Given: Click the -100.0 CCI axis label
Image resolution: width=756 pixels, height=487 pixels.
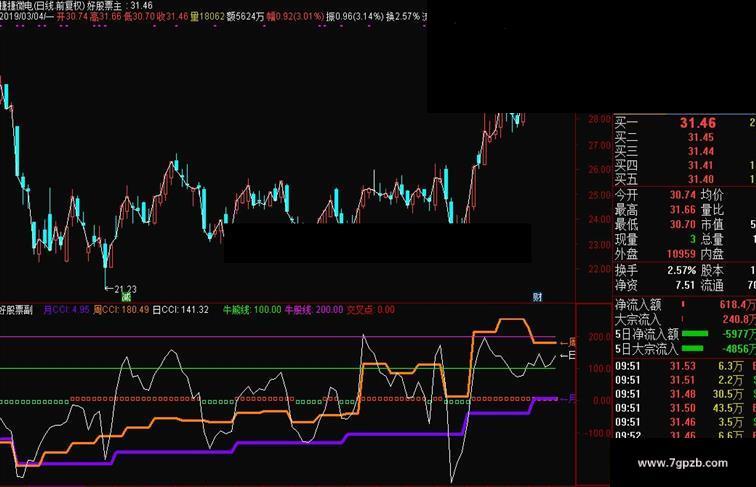Looking at the screenshot, I should tap(598, 433).
